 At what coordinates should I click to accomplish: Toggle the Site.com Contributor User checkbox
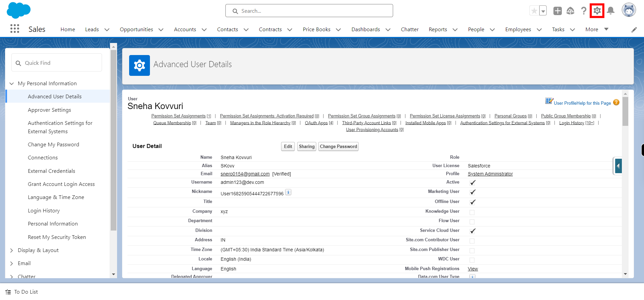[472, 241]
